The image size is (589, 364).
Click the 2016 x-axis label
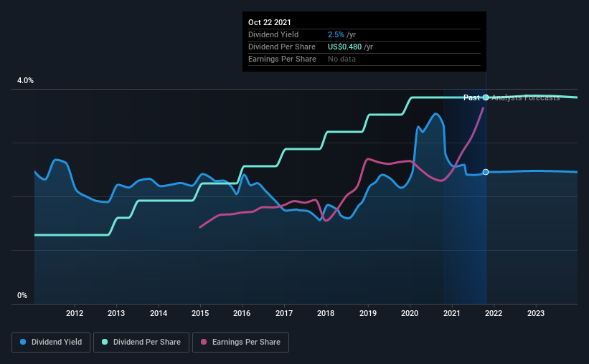(x=242, y=313)
